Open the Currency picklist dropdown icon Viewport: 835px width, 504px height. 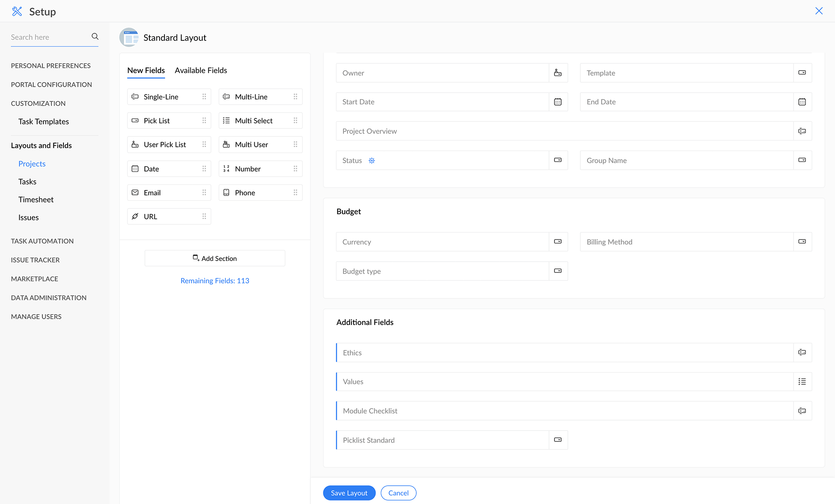(558, 242)
